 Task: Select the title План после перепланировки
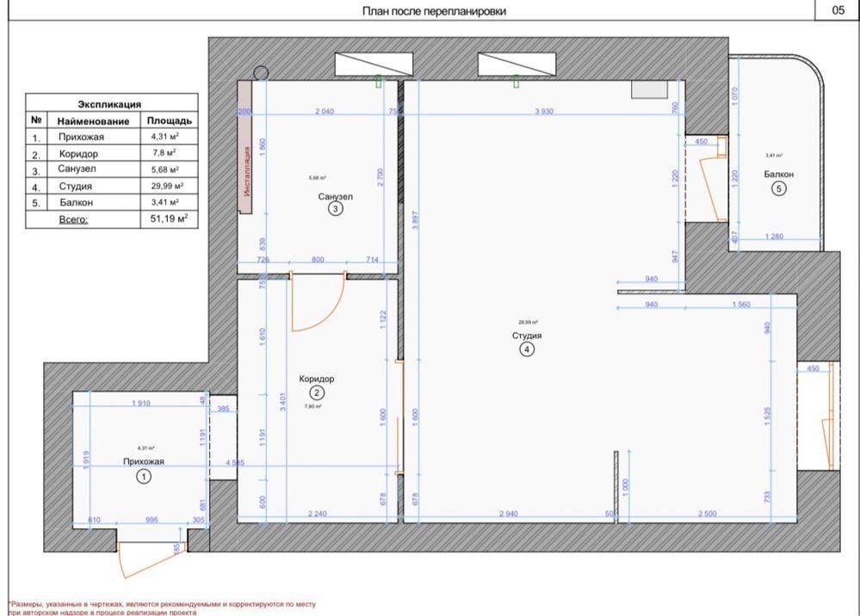pos(433,11)
